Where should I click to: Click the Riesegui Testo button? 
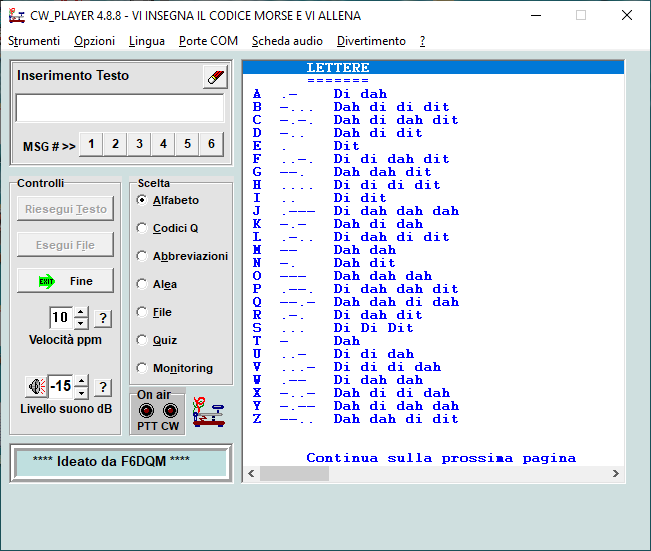(x=65, y=208)
